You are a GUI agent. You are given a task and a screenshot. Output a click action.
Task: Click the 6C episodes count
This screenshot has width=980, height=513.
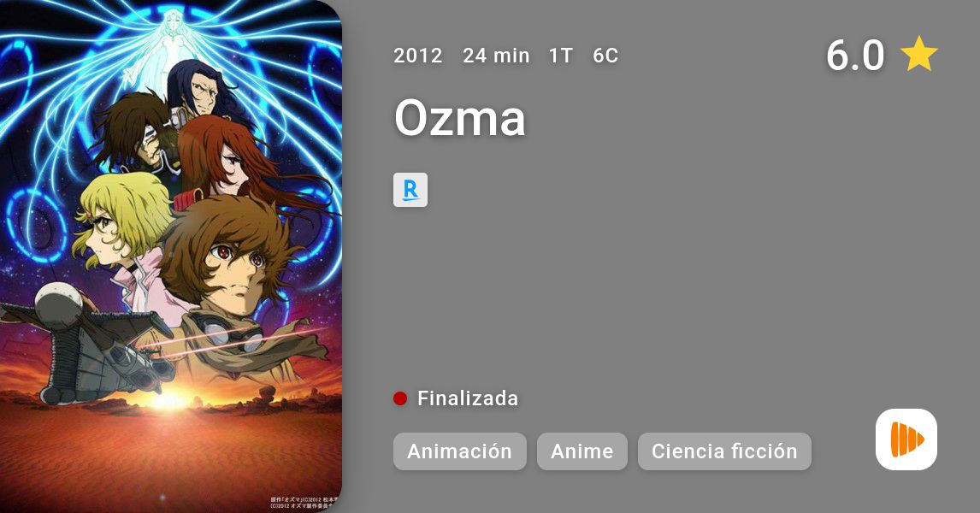(x=605, y=56)
